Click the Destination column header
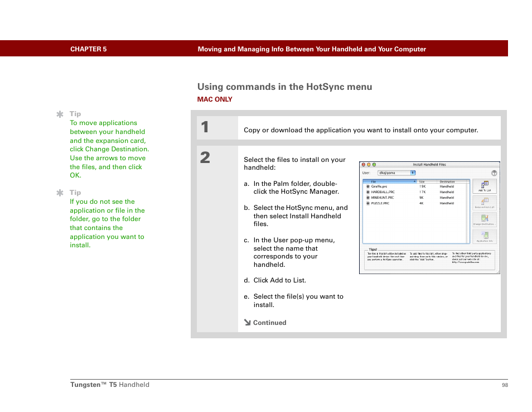The image size is (532, 412). click(453, 181)
